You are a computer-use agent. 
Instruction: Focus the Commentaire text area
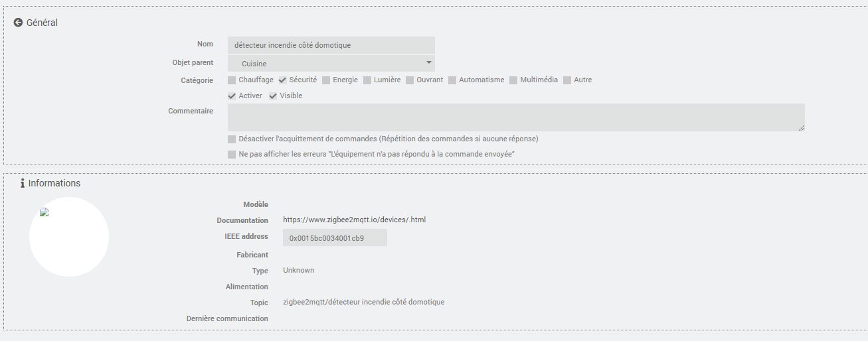(x=515, y=117)
